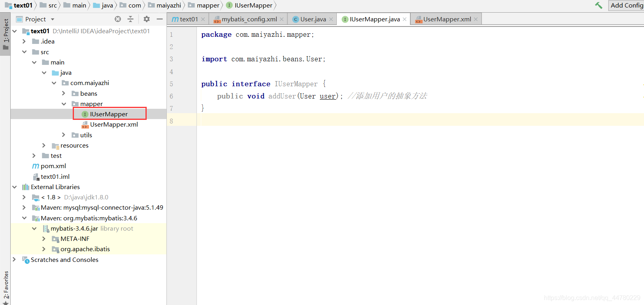Open the Project view dropdown

coord(53,19)
